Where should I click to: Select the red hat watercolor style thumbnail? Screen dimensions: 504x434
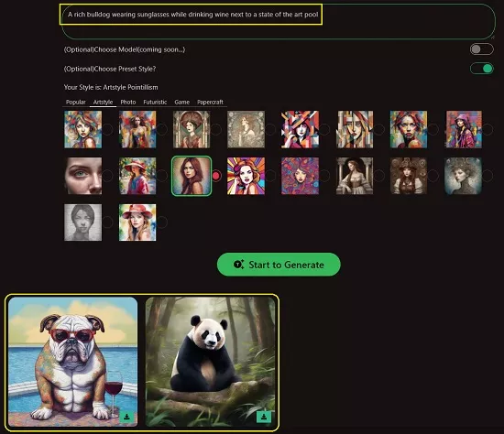pos(137,222)
